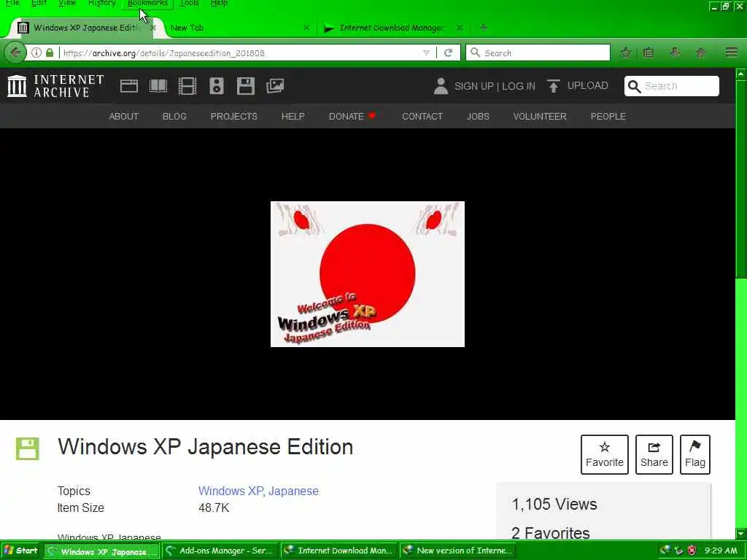Click LOG IN link
This screenshot has width=747, height=560.
point(519,86)
